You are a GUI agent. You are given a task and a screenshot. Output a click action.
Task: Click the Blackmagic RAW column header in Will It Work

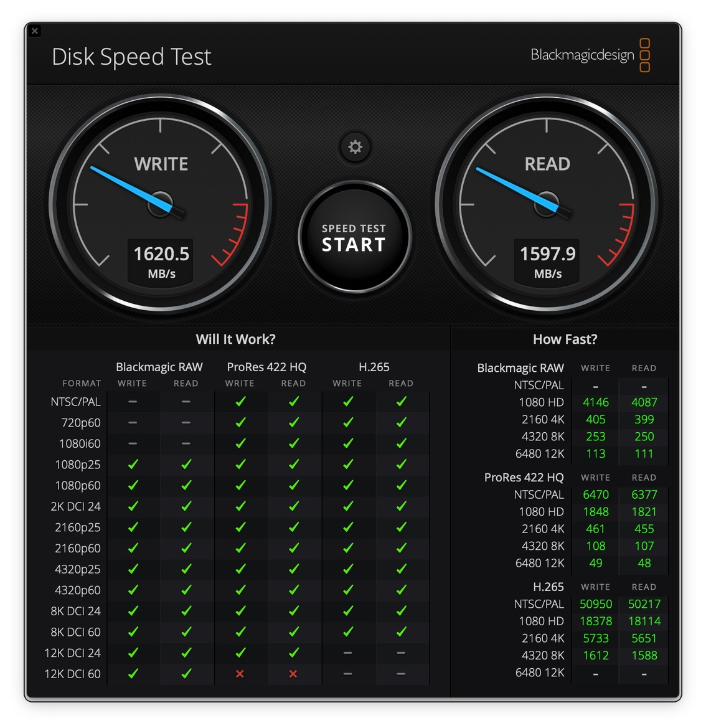point(159,367)
